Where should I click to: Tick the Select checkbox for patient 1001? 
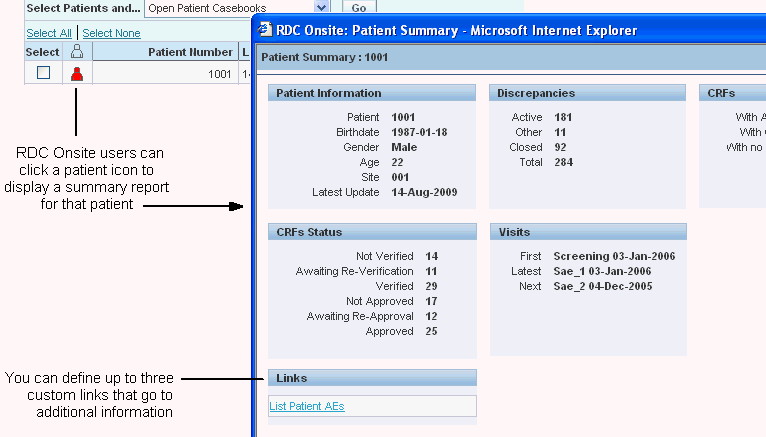tap(43, 73)
